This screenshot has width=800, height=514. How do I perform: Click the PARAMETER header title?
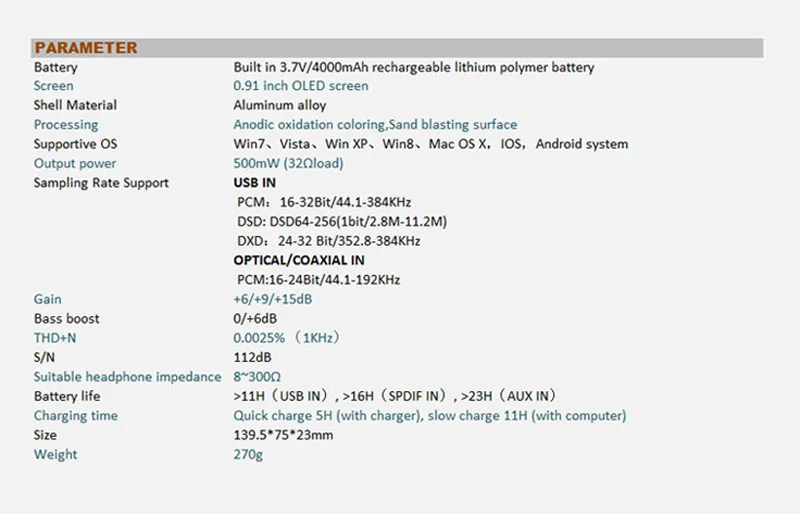click(86, 48)
